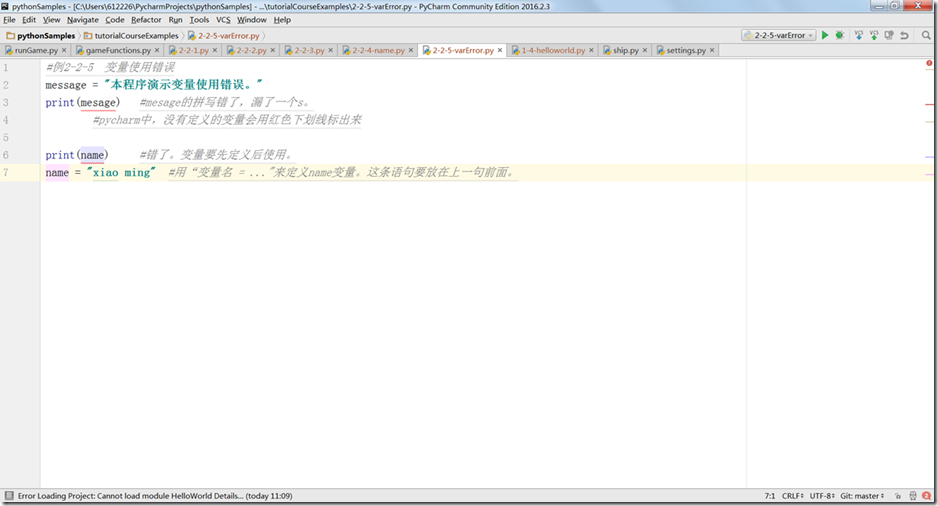The width and height of the screenshot is (938, 506).
Task: Click the Error Loading Project status message
Action: click(x=155, y=496)
